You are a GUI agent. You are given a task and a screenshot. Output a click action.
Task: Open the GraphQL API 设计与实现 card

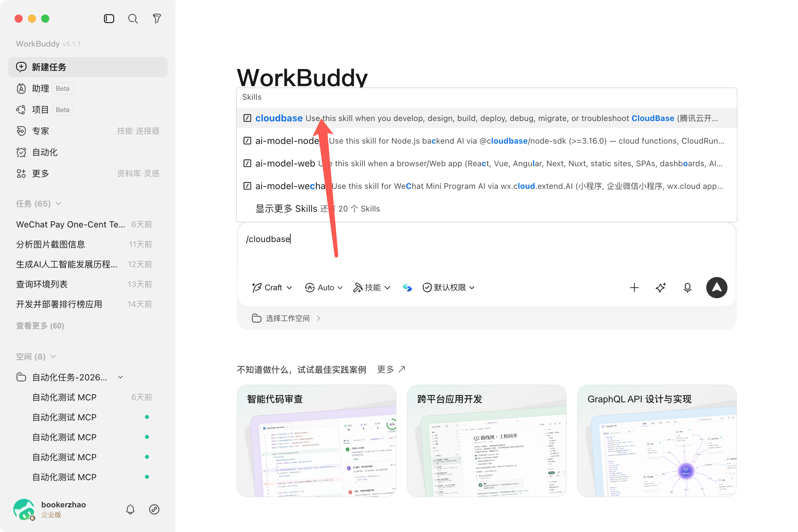[657, 441]
